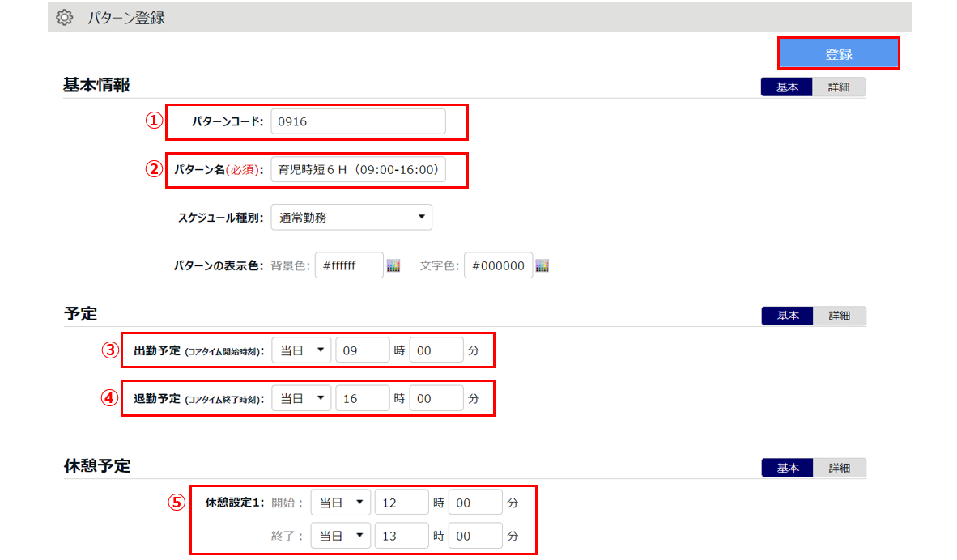Image resolution: width=957 pixels, height=560 pixels.
Task: Open スケジュール種別 dropdown showing 通常勤務
Action: (351, 217)
